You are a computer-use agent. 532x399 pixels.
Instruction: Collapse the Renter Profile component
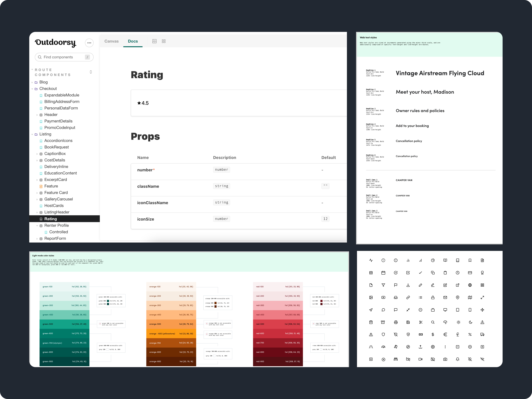coord(37,226)
